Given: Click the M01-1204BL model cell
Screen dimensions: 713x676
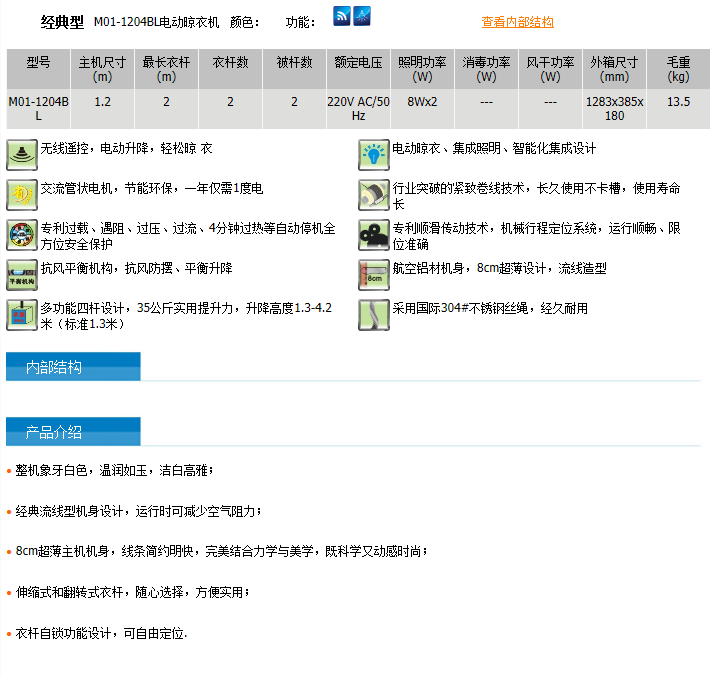Looking at the screenshot, I should click(x=38, y=109).
